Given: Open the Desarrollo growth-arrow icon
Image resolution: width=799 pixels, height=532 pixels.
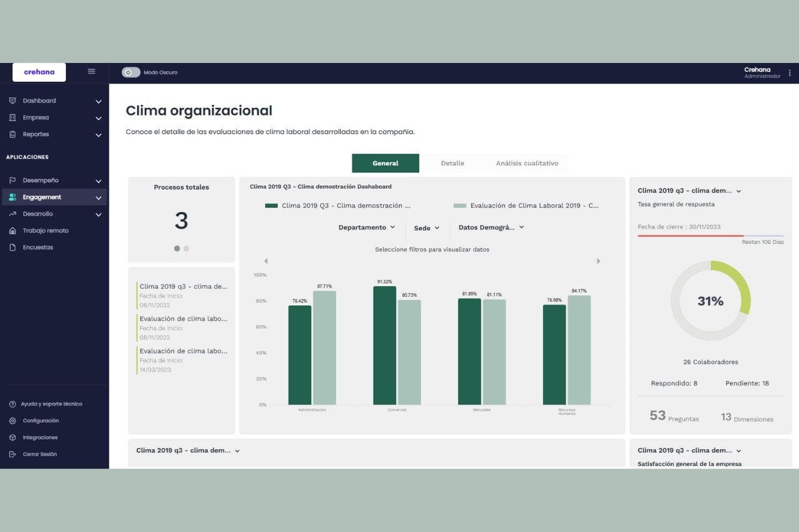Looking at the screenshot, I should tap(11, 213).
